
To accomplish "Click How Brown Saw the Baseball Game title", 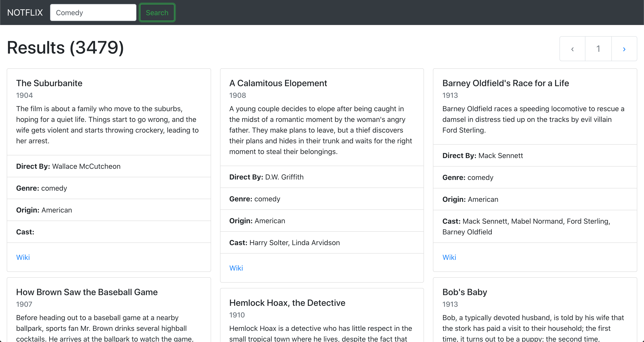I will pos(87,292).
